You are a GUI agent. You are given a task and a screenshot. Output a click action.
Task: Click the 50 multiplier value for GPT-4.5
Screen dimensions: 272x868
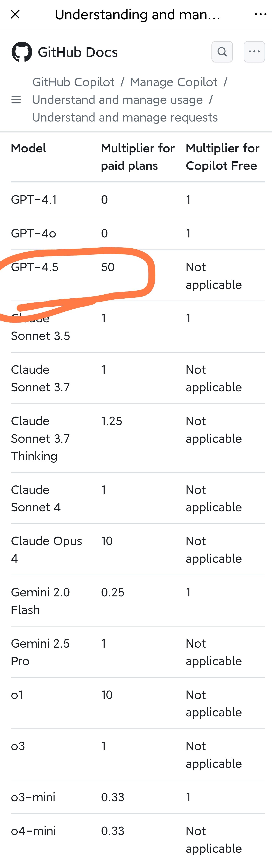click(108, 267)
